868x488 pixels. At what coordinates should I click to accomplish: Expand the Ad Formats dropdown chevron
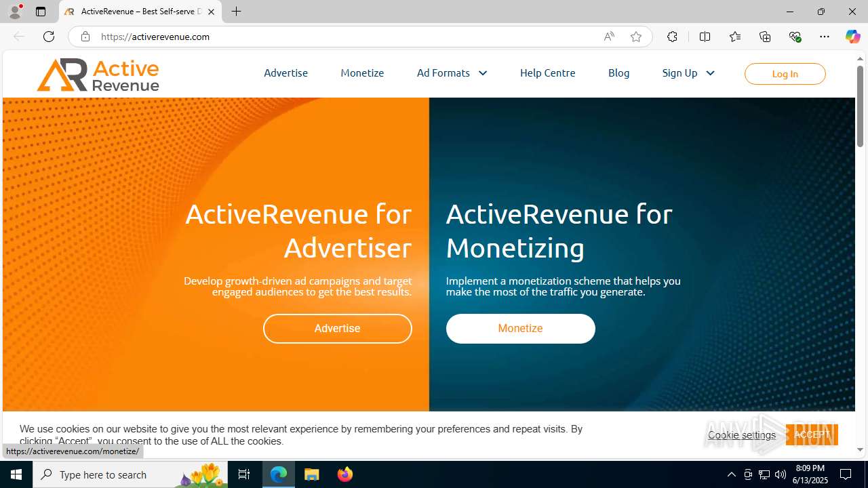[483, 73]
